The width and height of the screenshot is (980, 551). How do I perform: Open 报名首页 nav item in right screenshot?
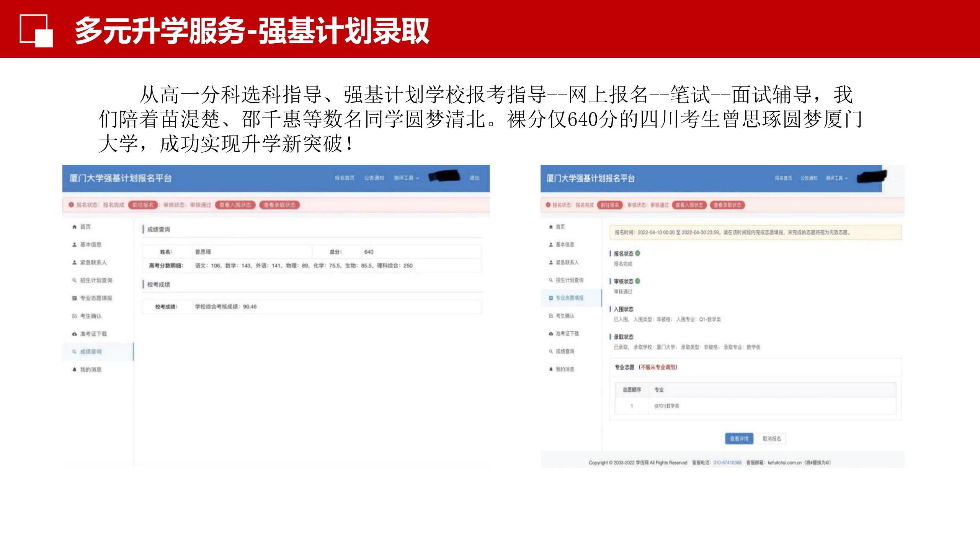(784, 178)
